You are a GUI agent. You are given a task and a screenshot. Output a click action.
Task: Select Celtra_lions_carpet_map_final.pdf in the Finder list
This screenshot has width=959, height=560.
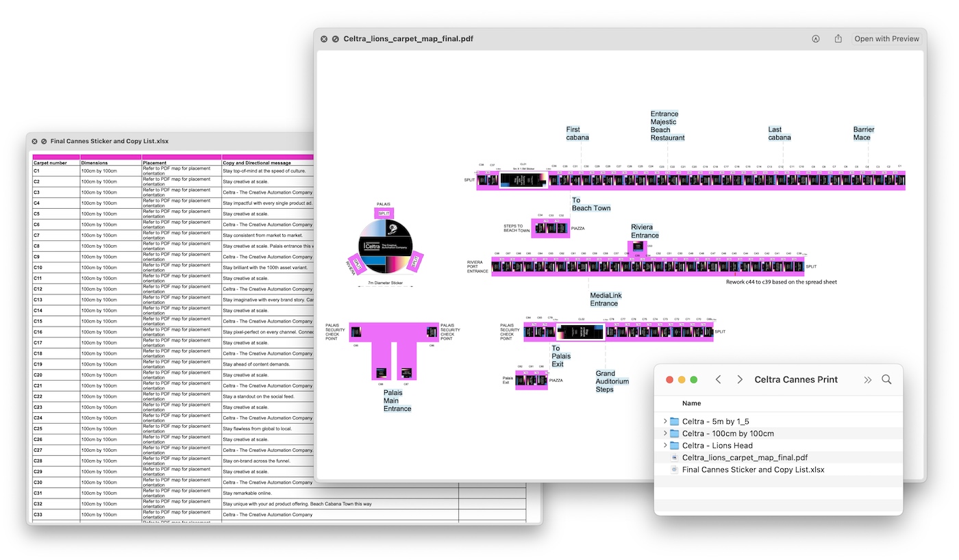pyautogui.click(x=745, y=458)
